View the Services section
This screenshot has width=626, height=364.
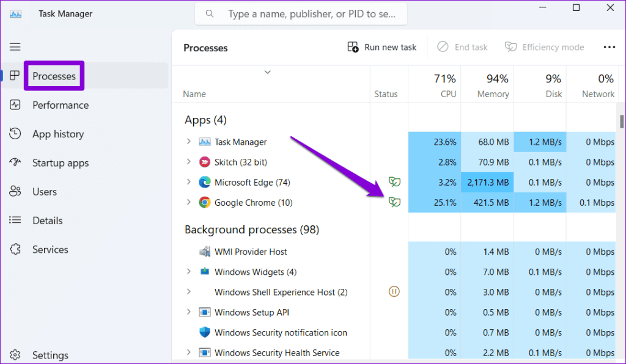pos(50,249)
